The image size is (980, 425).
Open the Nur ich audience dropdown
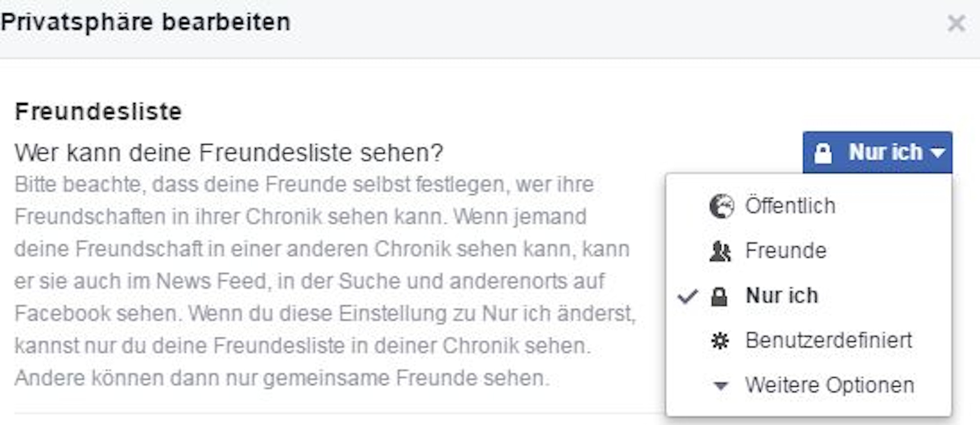878,152
